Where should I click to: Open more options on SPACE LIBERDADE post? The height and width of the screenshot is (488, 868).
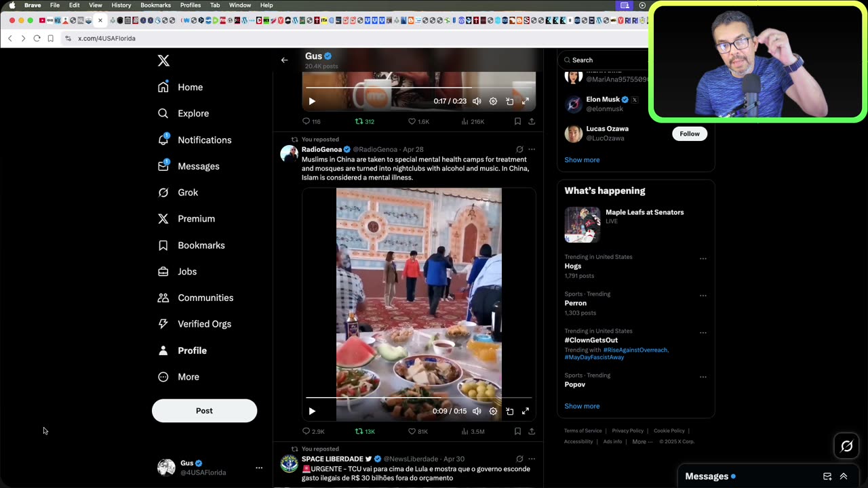(532, 459)
